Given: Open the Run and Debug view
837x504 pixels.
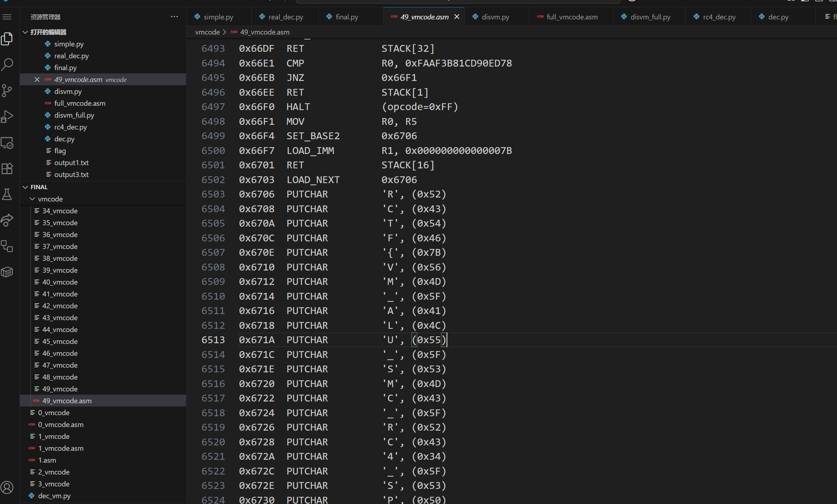Looking at the screenshot, I should tap(7, 117).
